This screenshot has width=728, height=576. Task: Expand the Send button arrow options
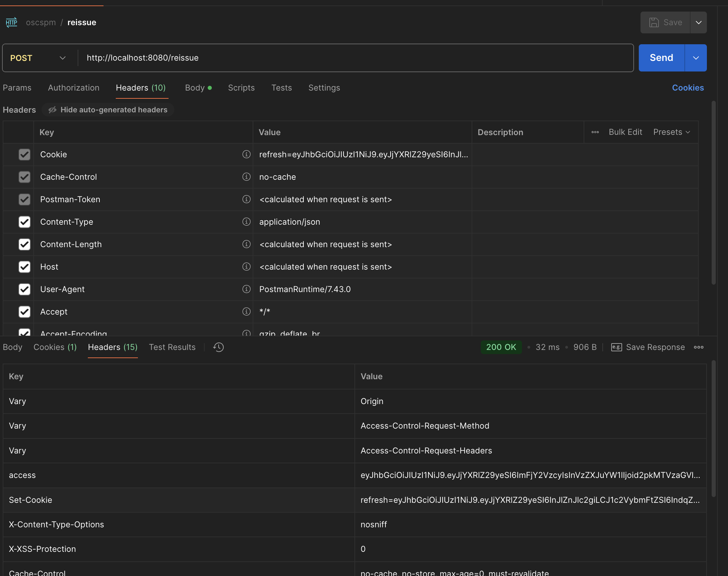click(696, 58)
